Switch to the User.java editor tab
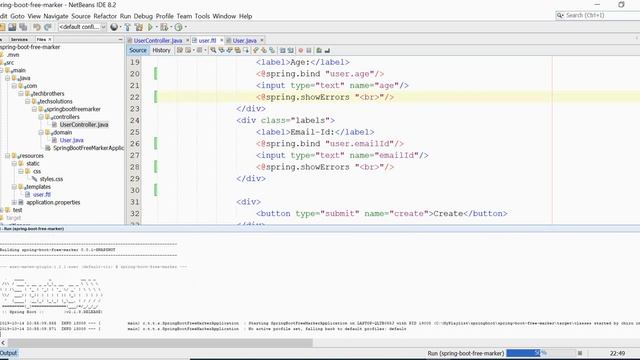Image resolution: width=640 pixels, height=360 pixels. tap(244, 40)
